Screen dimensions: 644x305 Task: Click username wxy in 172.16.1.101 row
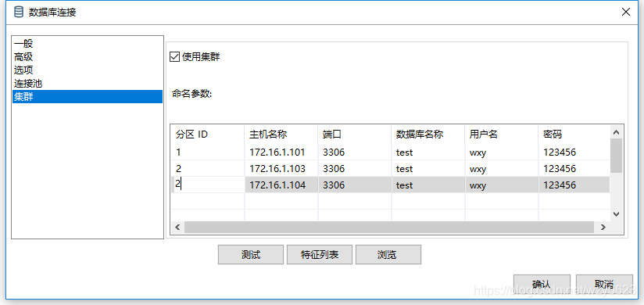pyautogui.click(x=502, y=152)
